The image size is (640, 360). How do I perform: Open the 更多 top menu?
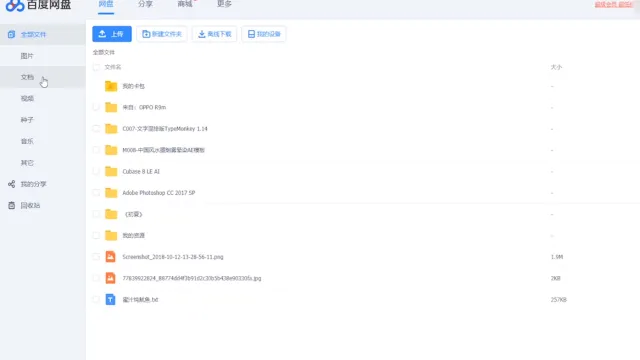[224, 4]
